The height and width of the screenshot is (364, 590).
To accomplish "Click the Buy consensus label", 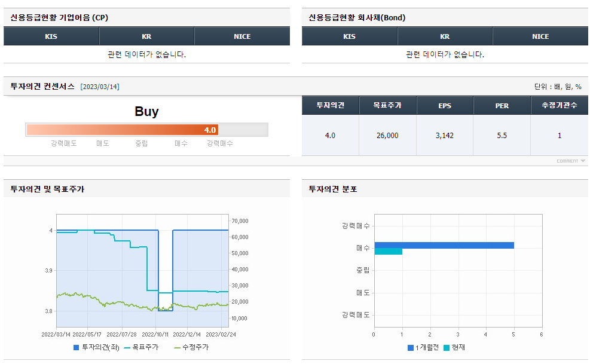I will click(x=146, y=111).
